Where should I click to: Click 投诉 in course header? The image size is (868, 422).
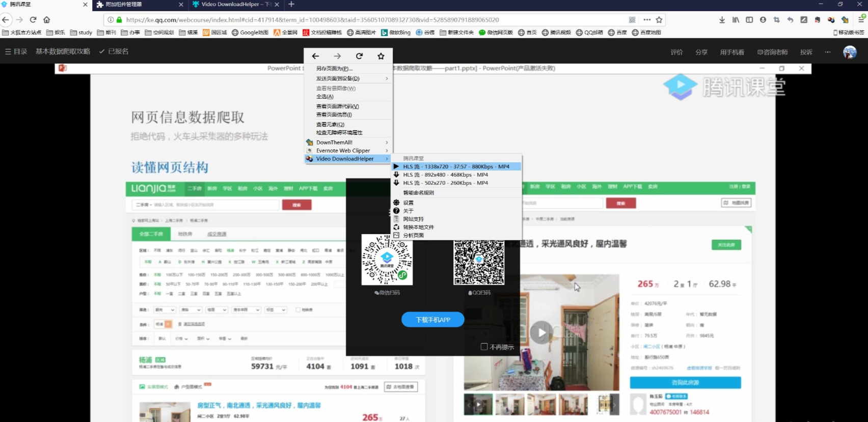coord(806,52)
